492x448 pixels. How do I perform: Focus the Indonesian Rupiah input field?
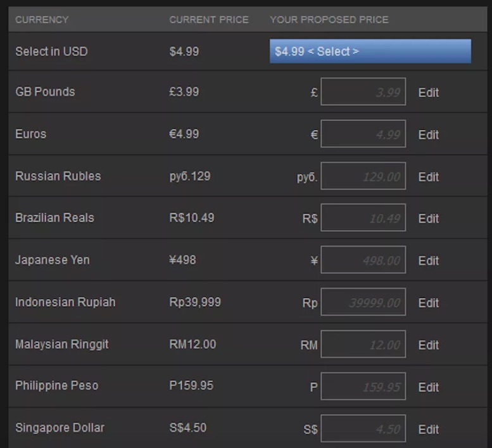pyautogui.click(x=363, y=302)
